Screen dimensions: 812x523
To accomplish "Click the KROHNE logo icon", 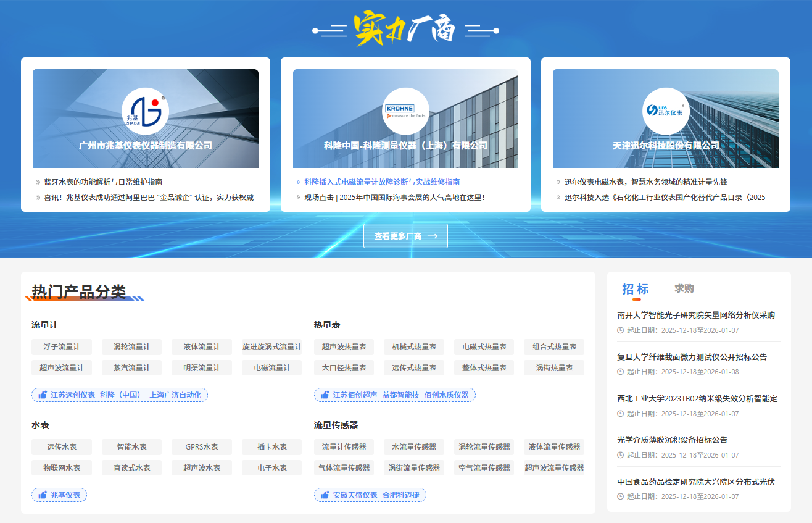I will pos(405,111).
